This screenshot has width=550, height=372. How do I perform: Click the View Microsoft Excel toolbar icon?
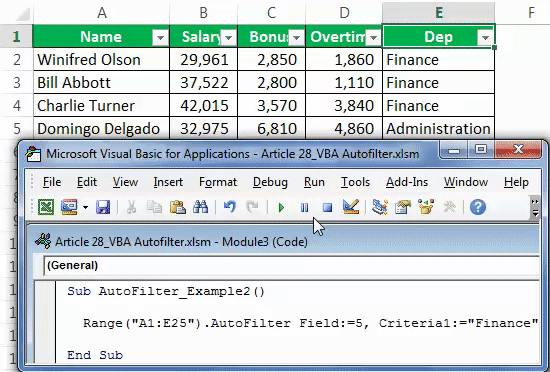click(46, 207)
